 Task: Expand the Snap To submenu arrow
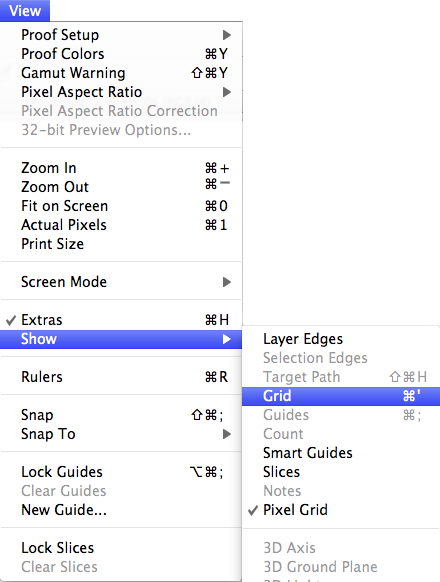(x=226, y=434)
